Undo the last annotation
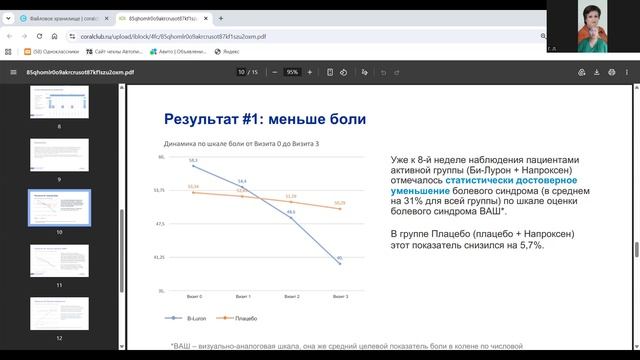Viewport: 640px width, 360px height. click(x=383, y=72)
